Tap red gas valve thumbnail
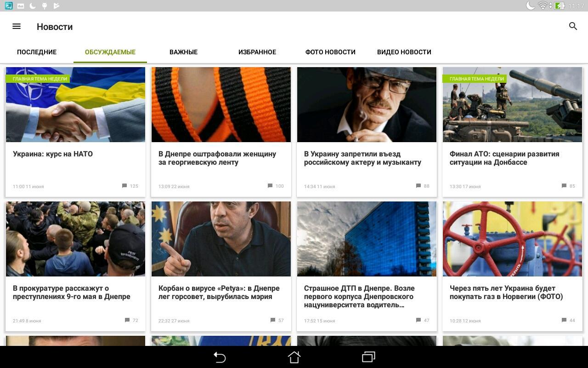This screenshot has height=368, width=588. pos(512,239)
